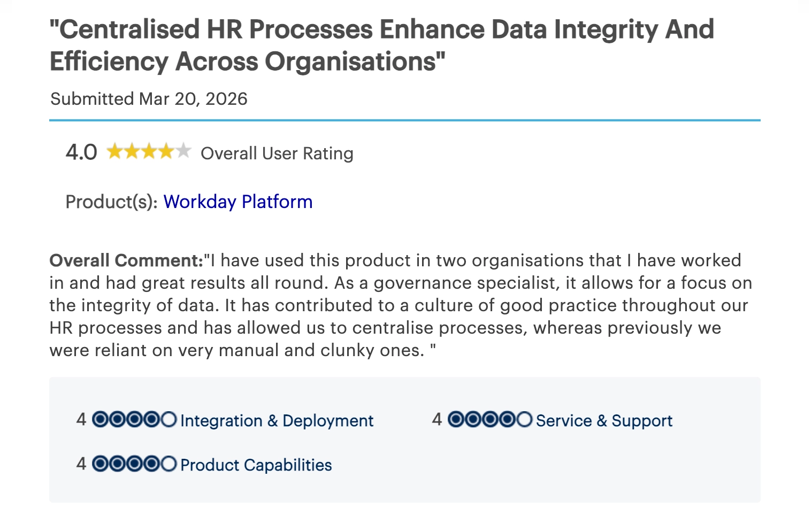Click first circle of Integration & Deployment rating

(x=100, y=420)
